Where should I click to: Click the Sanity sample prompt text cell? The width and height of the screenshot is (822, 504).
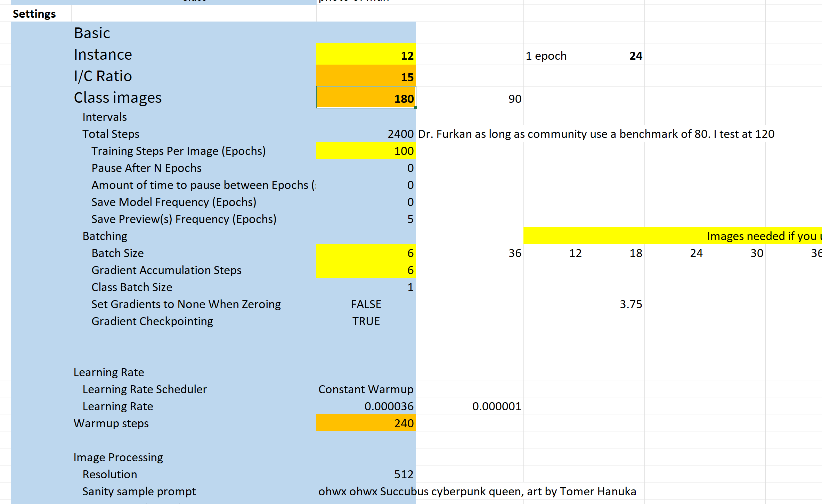pos(366,491)
